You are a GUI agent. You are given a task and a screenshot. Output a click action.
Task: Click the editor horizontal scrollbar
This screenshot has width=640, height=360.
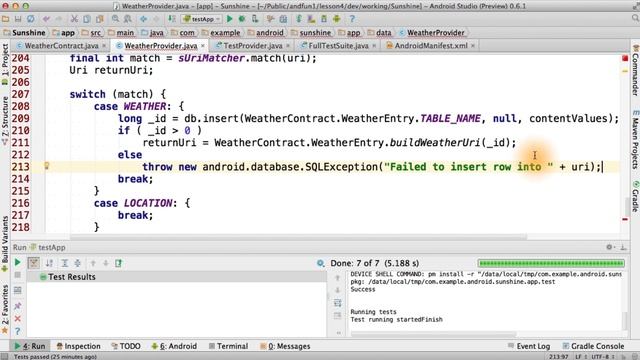click(x=298, y=237)
